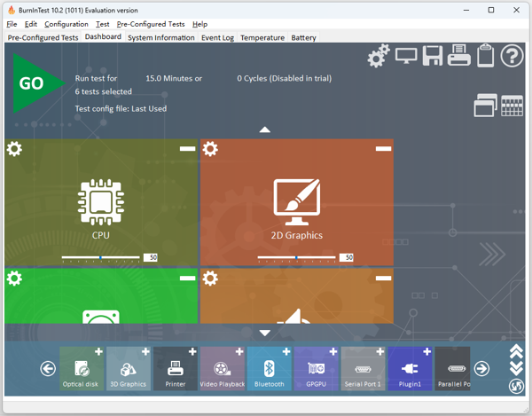Remove 2D Graphics test with the minus button

click(x=383, y=149)
